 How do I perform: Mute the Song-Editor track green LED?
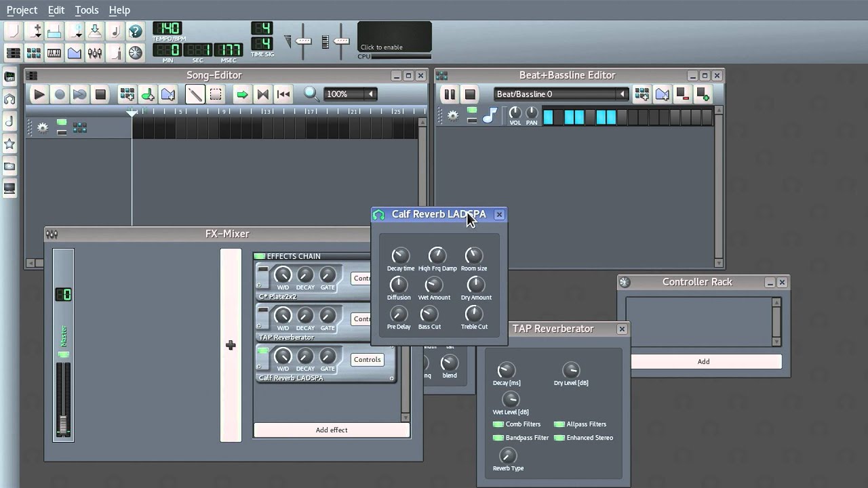pyautogui.click(x=62, y=123)
